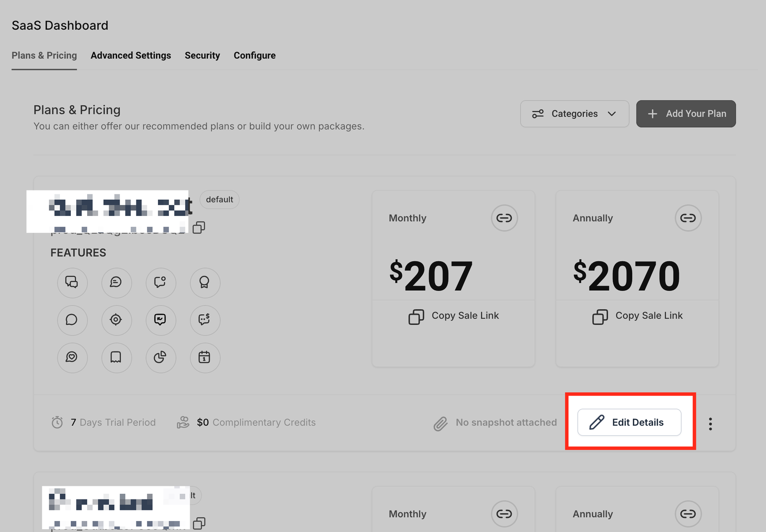This screenshot has width=766, height=532.
Task: Go to the Configure tab
Action: click(x=255, y=56)
